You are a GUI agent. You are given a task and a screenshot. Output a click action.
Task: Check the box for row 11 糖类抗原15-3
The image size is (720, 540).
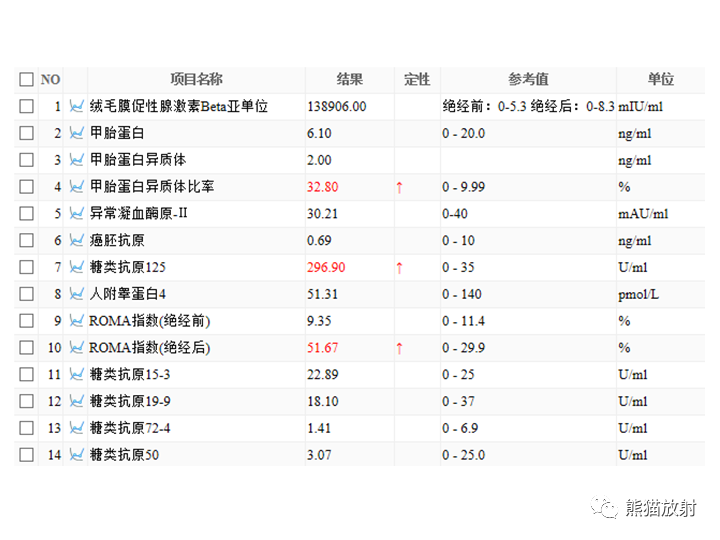(x=27, y=374)
